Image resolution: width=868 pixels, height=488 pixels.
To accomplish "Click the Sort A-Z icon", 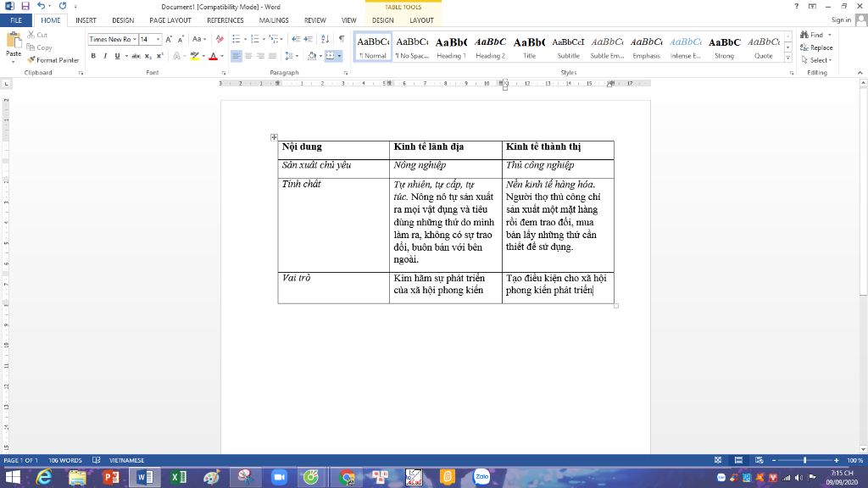I will click(325, 39).
